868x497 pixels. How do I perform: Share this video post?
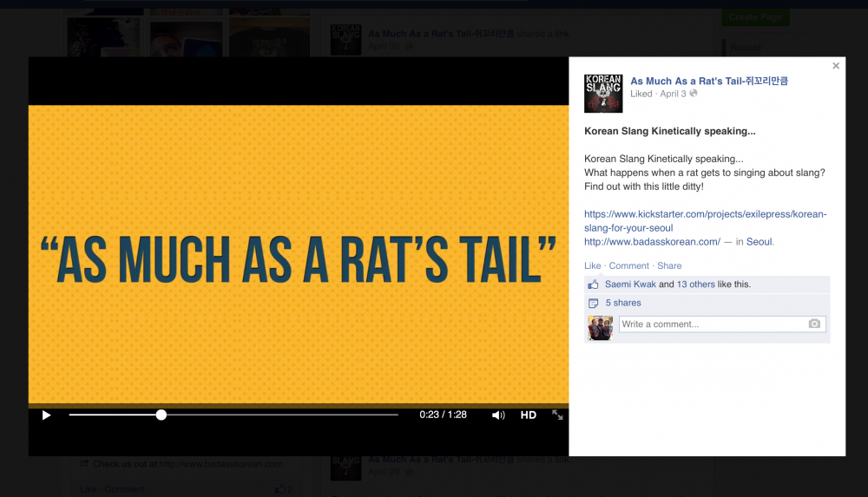669,265
